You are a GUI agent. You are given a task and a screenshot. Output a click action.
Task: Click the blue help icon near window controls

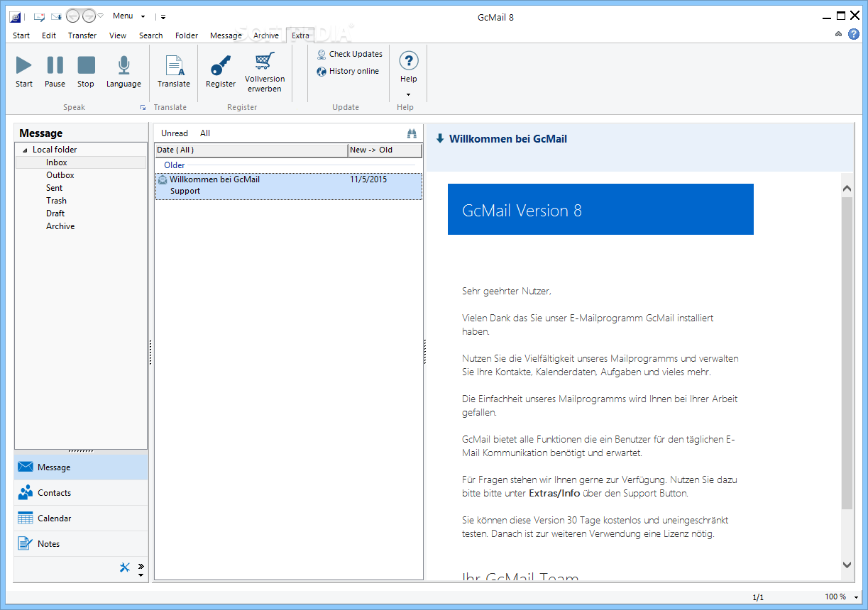pyautogui.click(x=855, y=34)
